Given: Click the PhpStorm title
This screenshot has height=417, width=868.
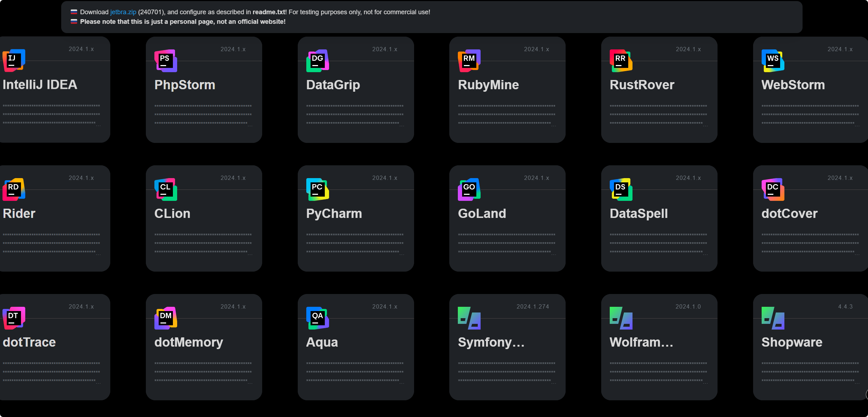Looking at the screenshot, I should coord(185,85).
